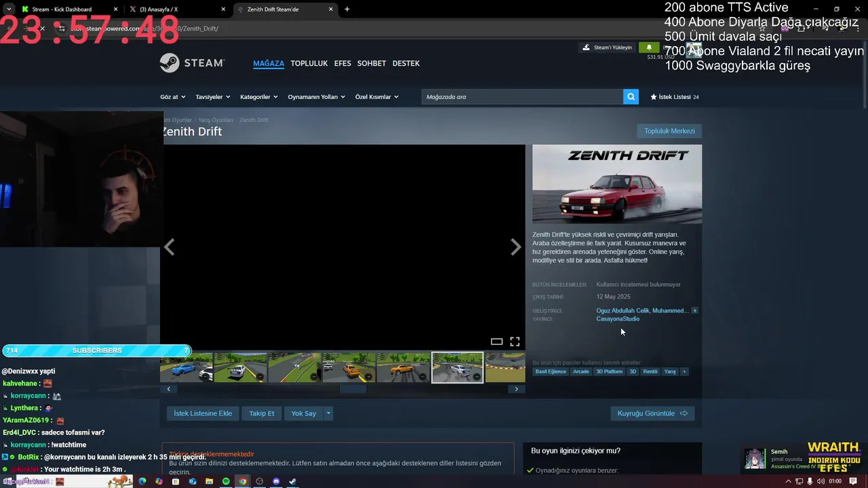The width and height of the screenshot is (868, 488).
Task: Click the Mağazada ara search field
Action: click(522, 97)
